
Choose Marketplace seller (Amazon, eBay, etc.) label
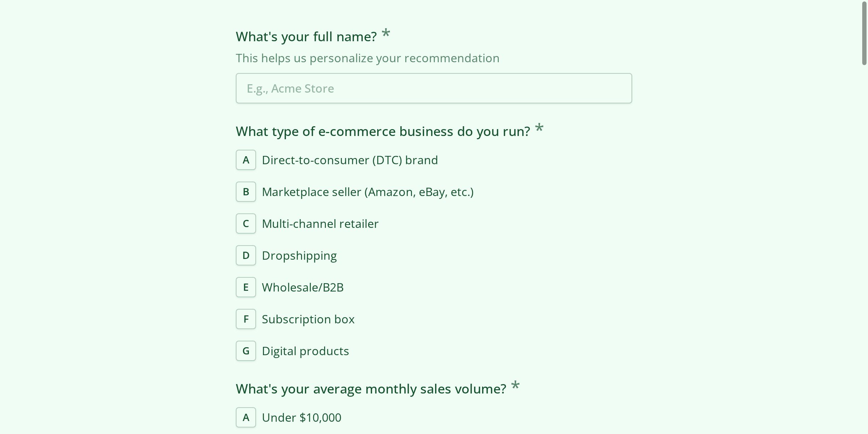(367, 192)
